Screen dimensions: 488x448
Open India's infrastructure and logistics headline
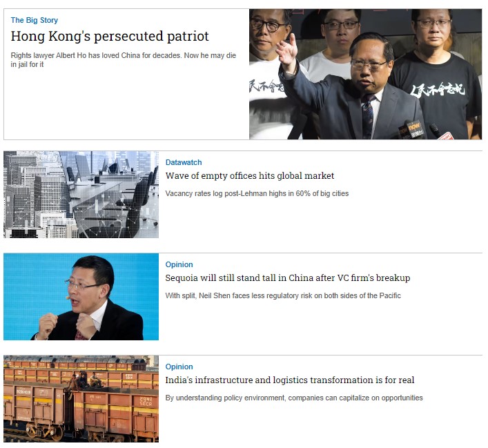point(290,380)
